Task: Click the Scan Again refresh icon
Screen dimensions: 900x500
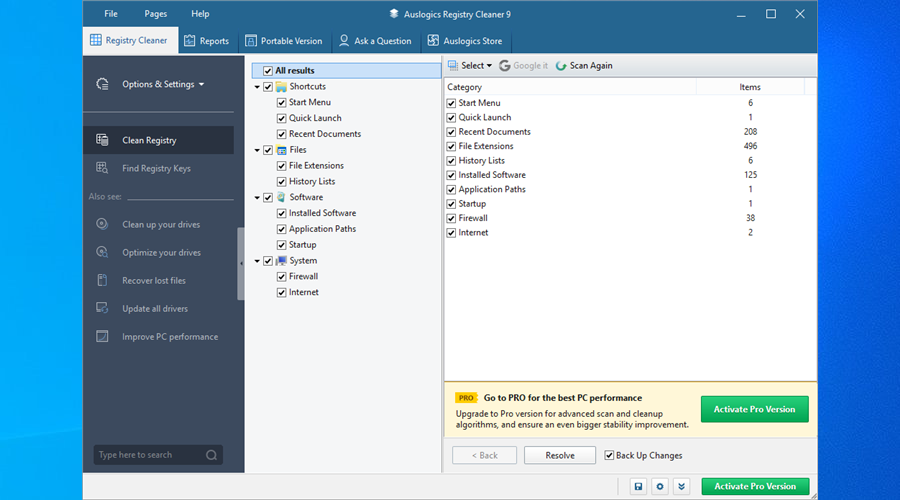Action: (561, 66)
